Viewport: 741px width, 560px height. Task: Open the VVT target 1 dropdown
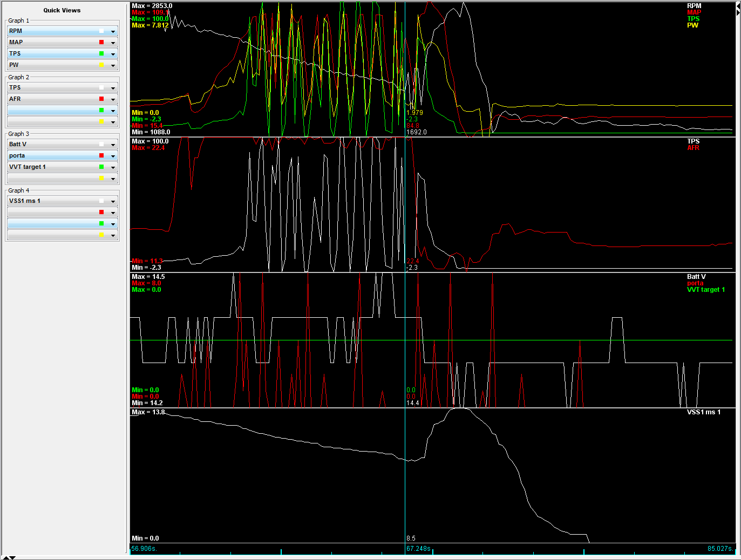113,167
